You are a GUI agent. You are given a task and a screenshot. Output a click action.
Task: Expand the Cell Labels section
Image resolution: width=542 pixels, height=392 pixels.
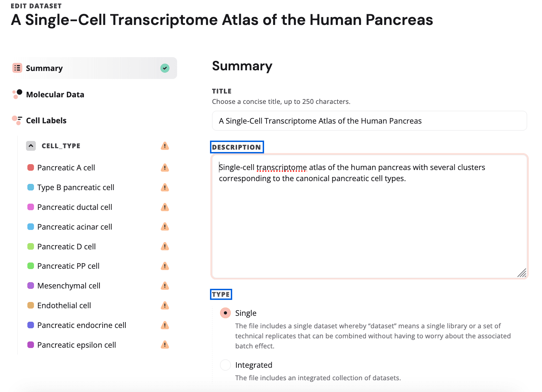pos(46,120)
